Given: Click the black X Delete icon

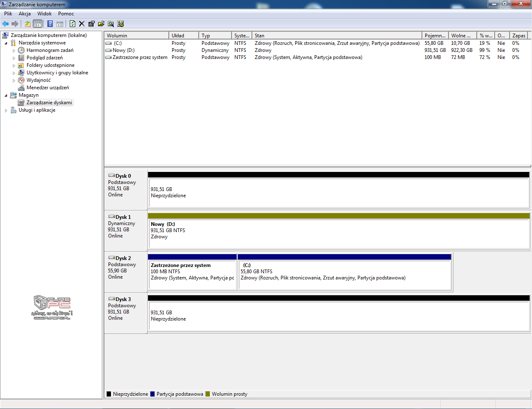Looking at the screenshot, I should pos(82,24).
